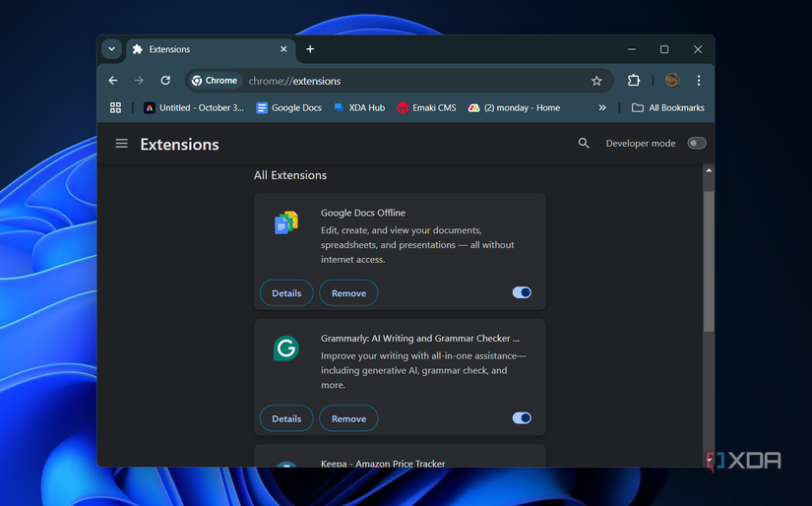Bookmark this page with star icon
This screenshot has height=506, width=812.
point(596,81)
